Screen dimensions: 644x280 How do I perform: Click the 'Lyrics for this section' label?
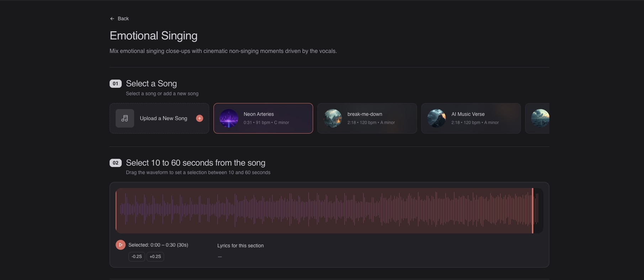click(x=241, y=246)
